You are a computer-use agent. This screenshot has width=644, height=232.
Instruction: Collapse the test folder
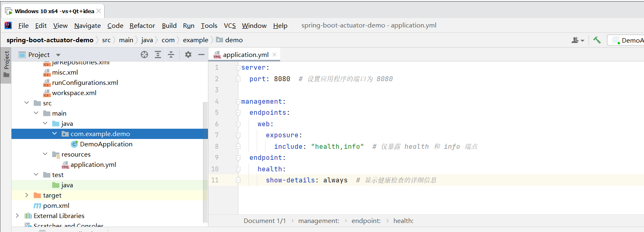(36, 175)
